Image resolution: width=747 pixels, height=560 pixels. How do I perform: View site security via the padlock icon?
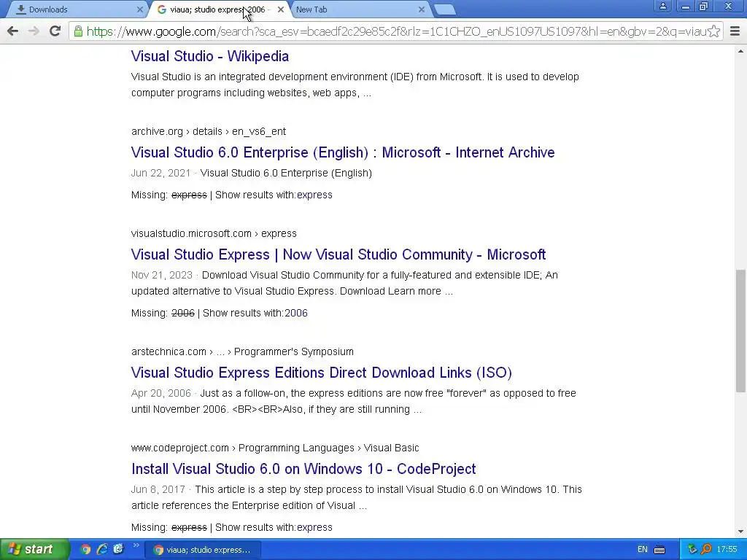coord(78,31)
